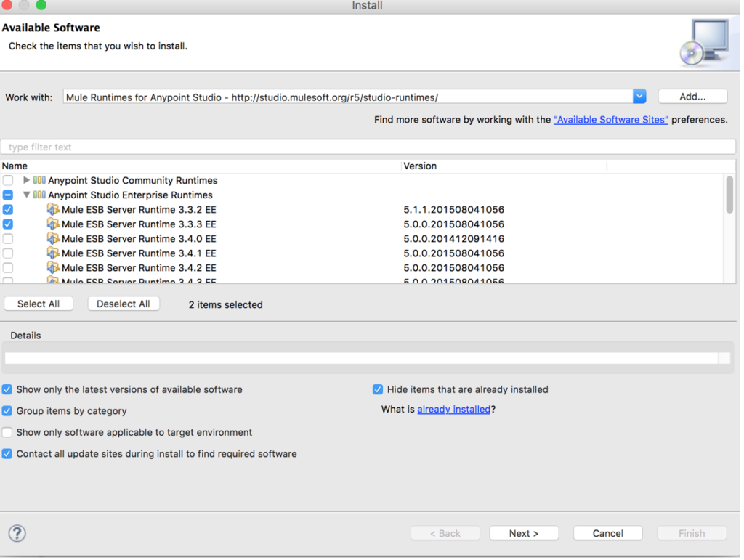Toggle Contact all update sites checkbox
The height and width of the screenshot is (560, 744).
(x=7, y=454)
